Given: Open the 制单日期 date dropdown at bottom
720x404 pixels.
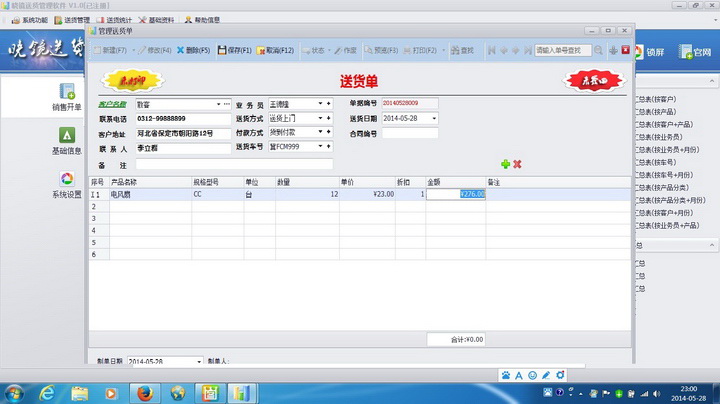Looking at the screenshot, I should click(x=199, y=361).
